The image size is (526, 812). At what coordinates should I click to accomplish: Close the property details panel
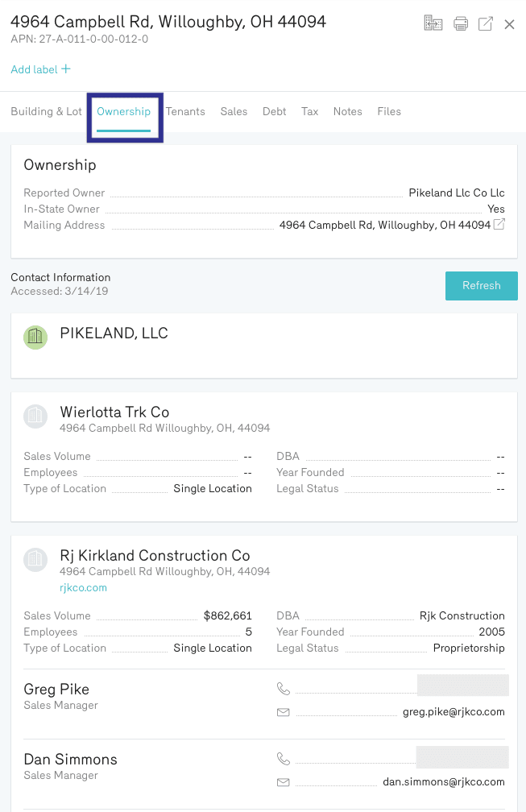tap(509, 24)
